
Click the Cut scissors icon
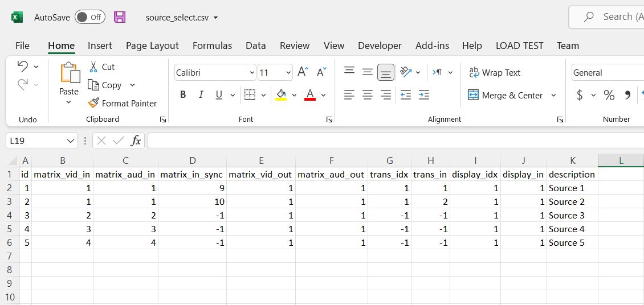pos(93,67)
